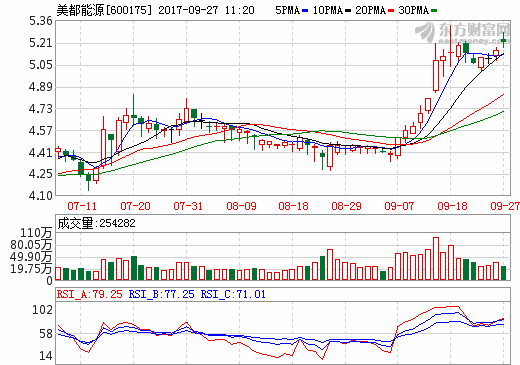The image size is (520, 365).
Task: Click the 5PMA legend label
Action: (x=287, y=10)
